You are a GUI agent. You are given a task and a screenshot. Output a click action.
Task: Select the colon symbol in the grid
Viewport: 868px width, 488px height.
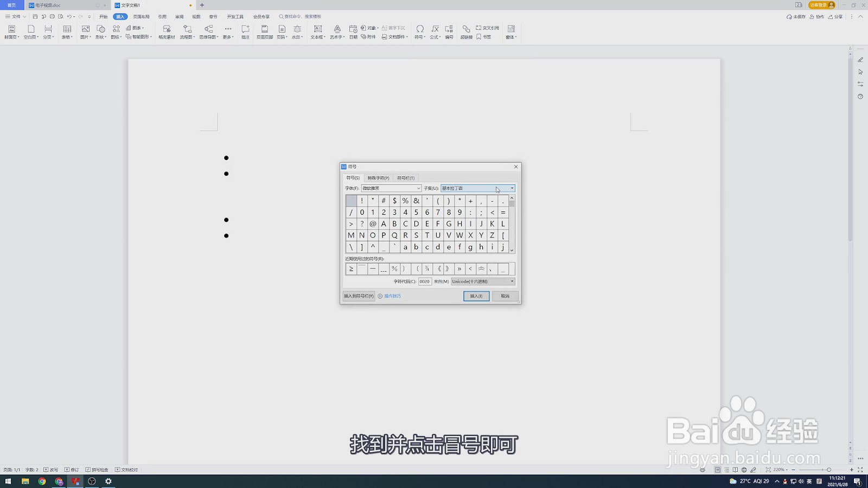pyautogui.click(x=470, y=212)
